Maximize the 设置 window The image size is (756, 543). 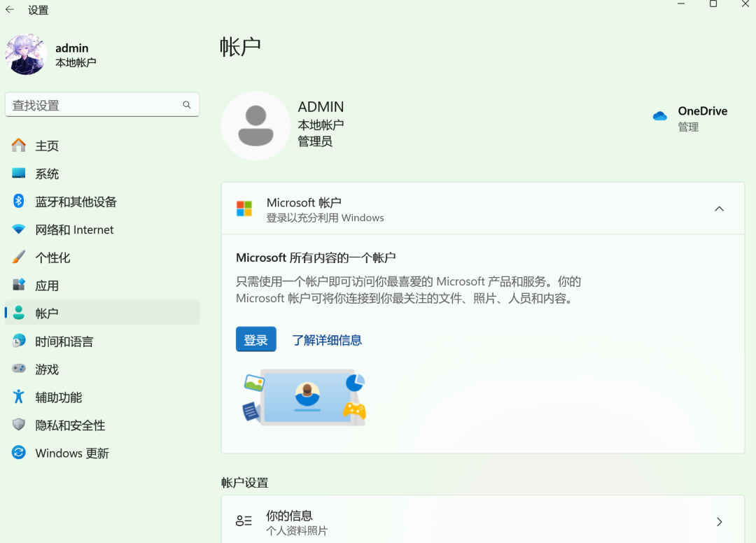click(713, 4)
